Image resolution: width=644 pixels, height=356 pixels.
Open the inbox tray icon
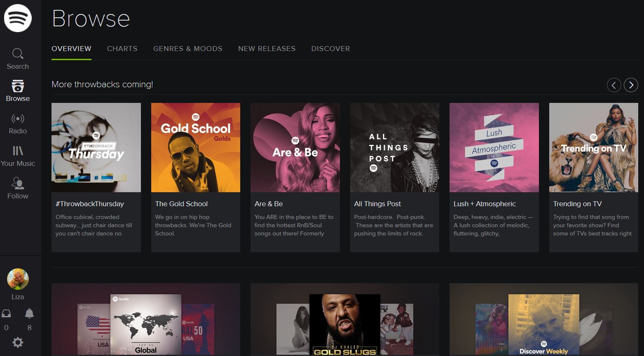coord(6,314)
